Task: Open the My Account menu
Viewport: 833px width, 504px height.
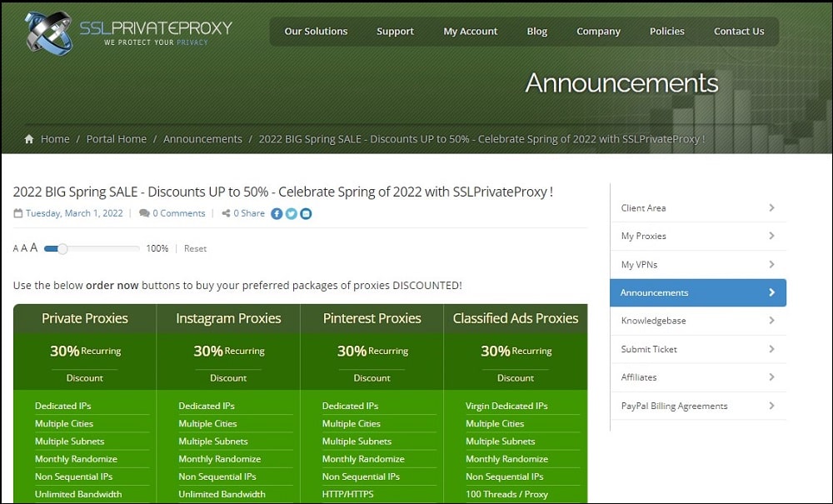Action: 471,32
